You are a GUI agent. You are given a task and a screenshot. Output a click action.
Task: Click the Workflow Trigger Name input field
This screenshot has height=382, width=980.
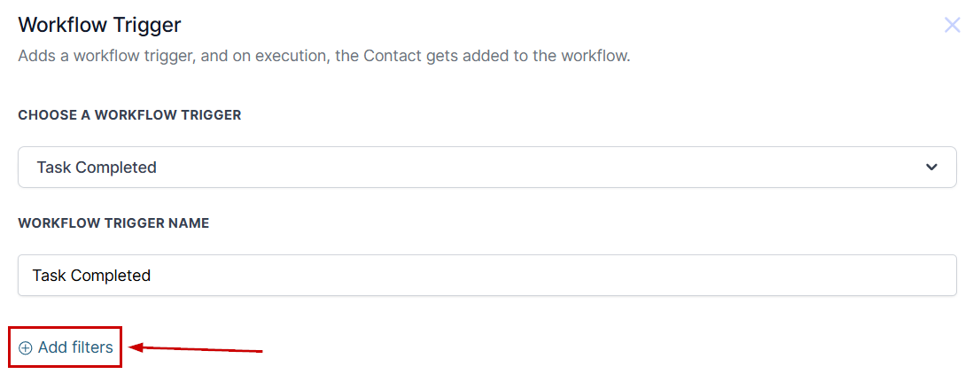(x=486, y=275)
